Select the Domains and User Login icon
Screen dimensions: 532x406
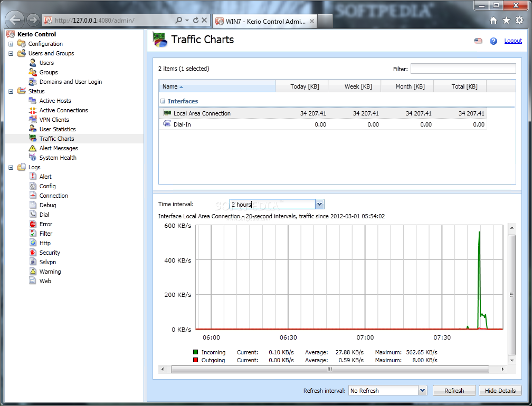[33, 82]
